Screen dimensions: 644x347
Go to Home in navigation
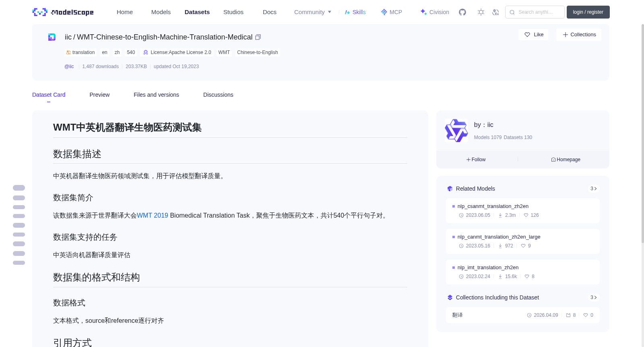coord(125,12)
